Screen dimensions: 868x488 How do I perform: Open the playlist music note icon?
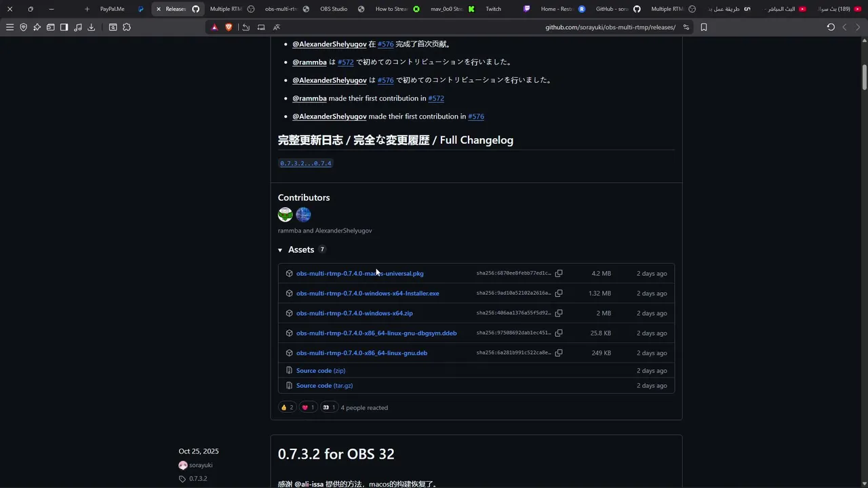77,27
